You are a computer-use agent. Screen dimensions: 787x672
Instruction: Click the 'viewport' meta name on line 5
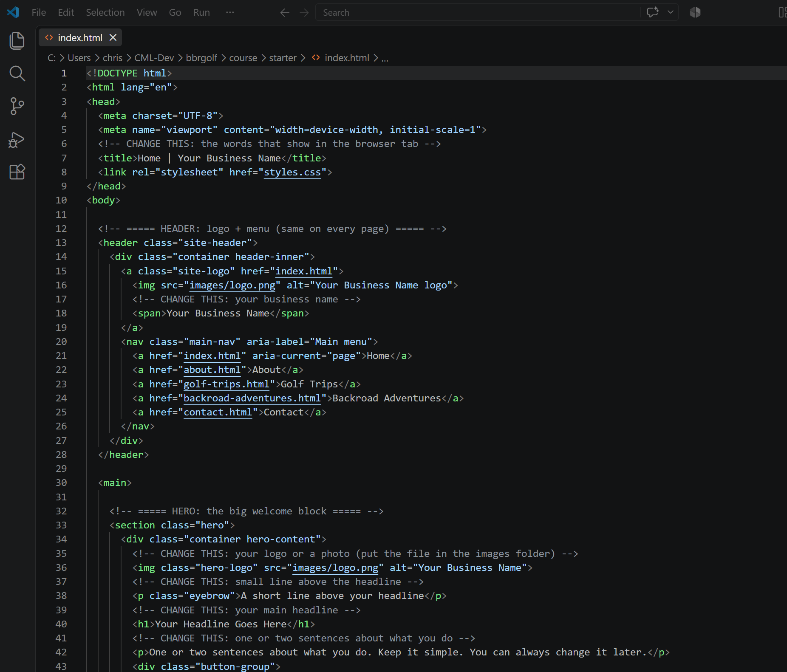(x=189, y=130)
